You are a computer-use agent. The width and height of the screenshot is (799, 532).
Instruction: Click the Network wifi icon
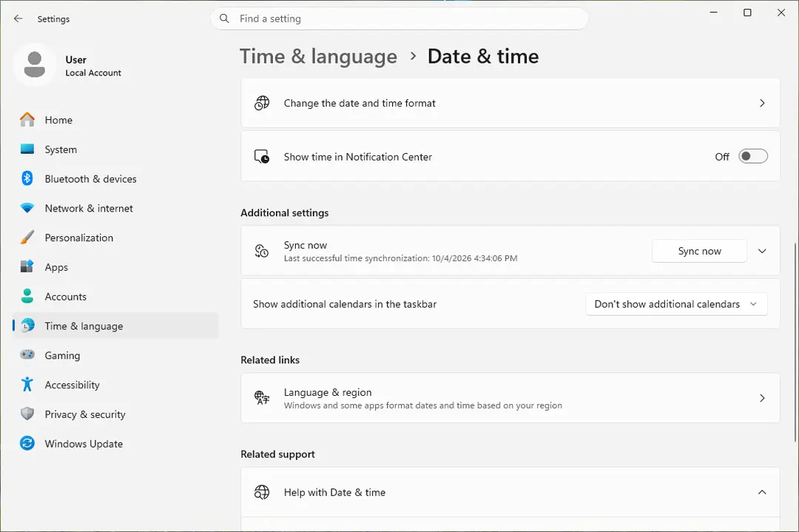coord(27,208)
